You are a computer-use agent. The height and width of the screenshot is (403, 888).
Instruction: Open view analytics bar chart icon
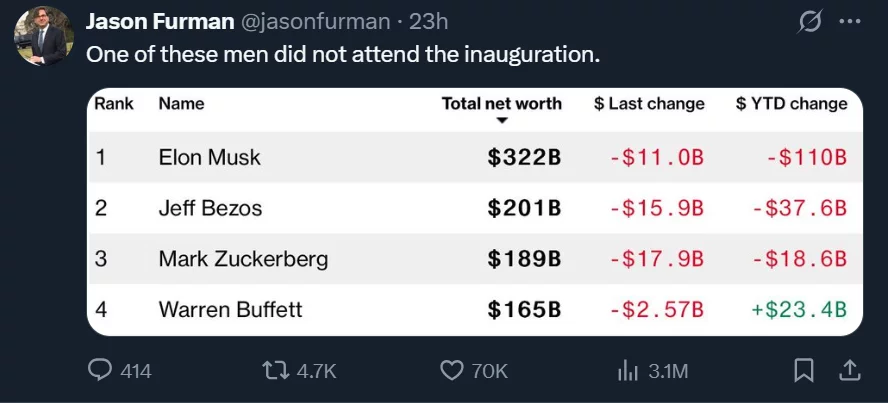(628, 370)
